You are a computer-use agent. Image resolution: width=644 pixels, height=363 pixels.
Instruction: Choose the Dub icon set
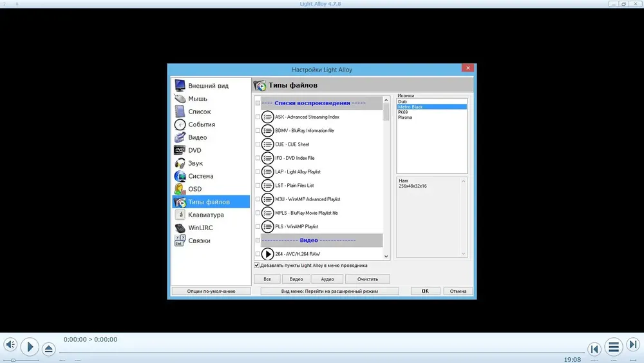point(431,101)
